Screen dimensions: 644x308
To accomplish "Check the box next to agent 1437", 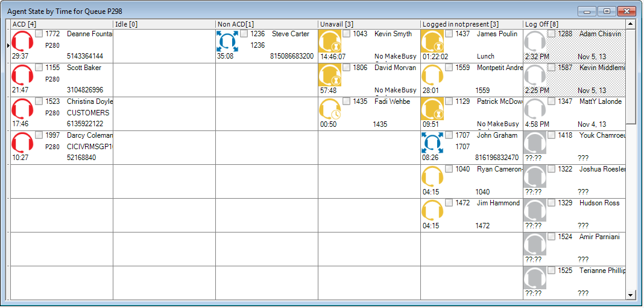I will 449,34.
